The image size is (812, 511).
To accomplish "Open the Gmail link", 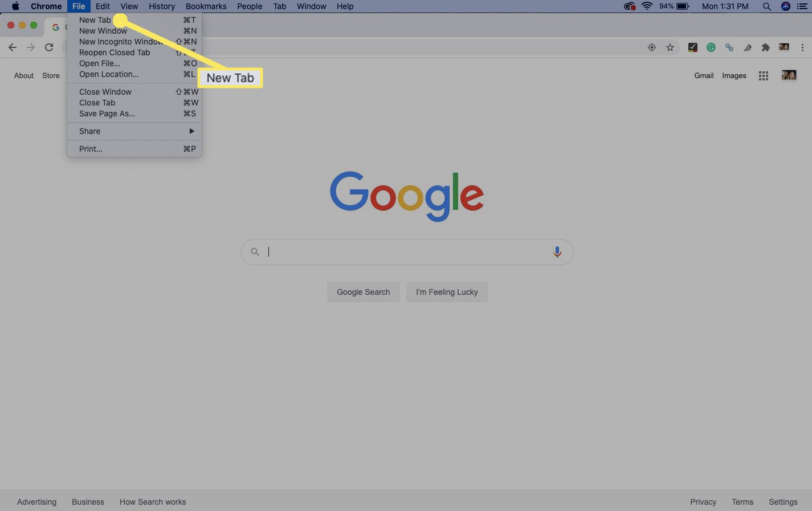I will coord(704,76).
